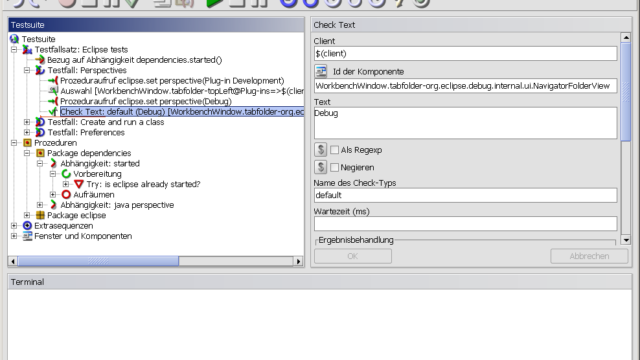The width and height of the screenshot is (640, 360).
Task: Click the details panel scroll-down arrow
Action: 626,240
